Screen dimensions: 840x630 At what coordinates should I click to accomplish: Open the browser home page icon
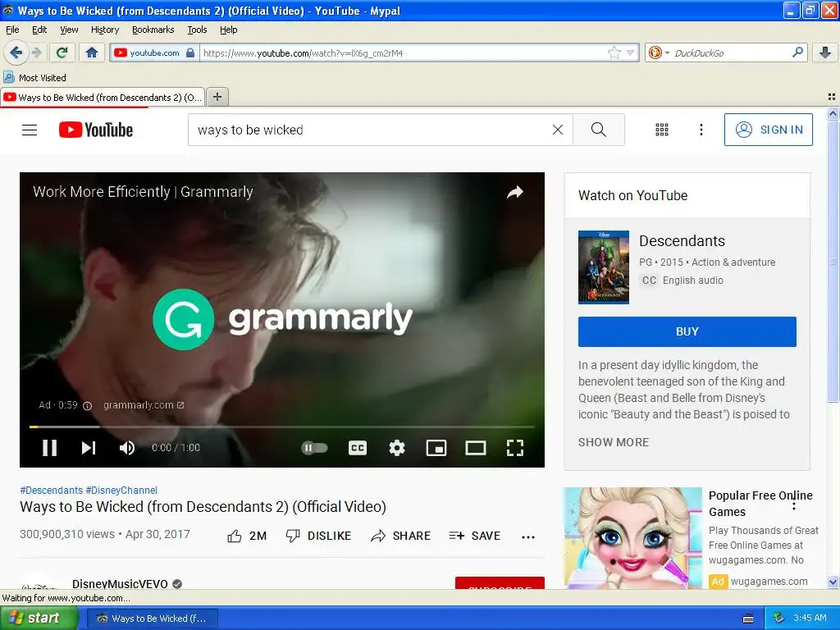(x=92, y=52)
